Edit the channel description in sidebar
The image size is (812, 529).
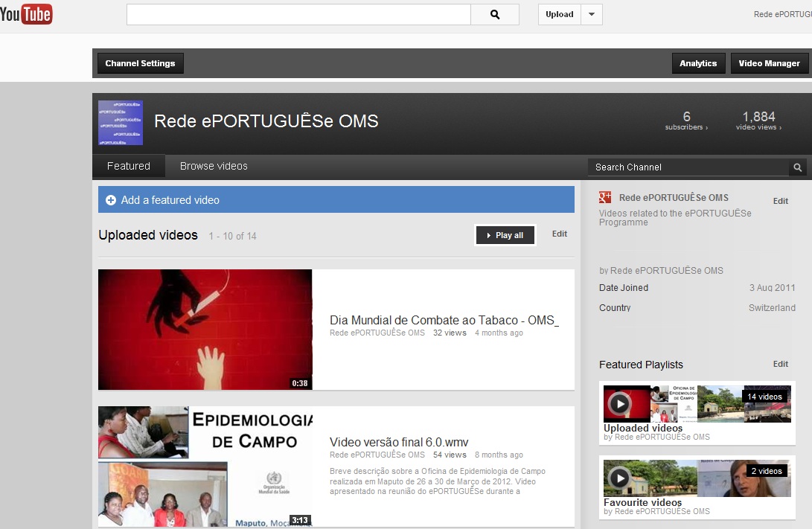click(781, 201)
